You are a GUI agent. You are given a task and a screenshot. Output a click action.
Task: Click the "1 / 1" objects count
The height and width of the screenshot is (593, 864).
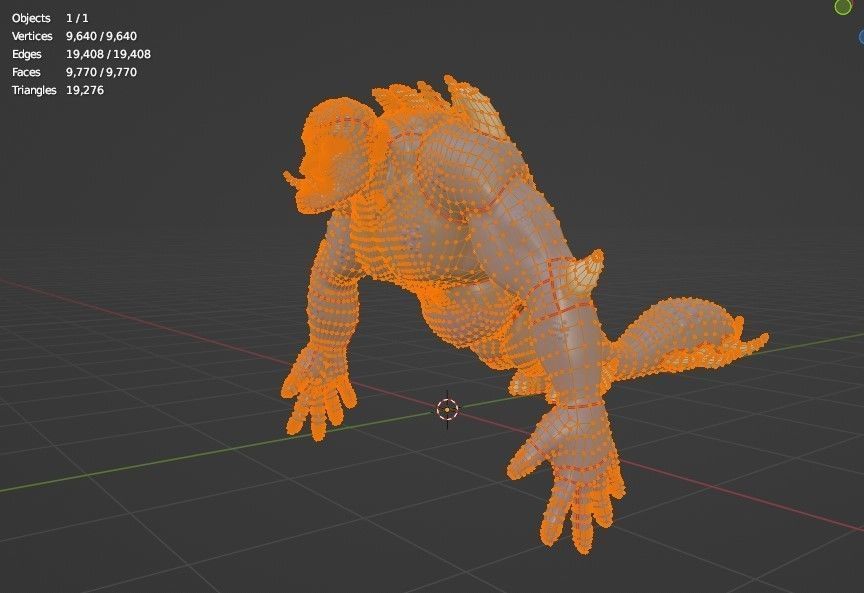77,18
